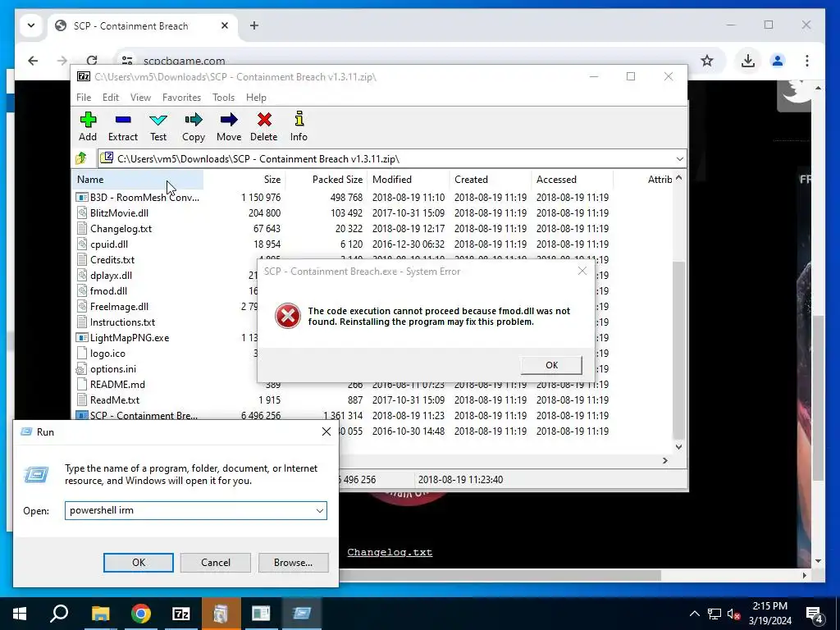Click the right arrow on the 7-Zip horizontal scrollbar
Screen dimensions: 840x630
pyautogui.click(x=665, y=461)
